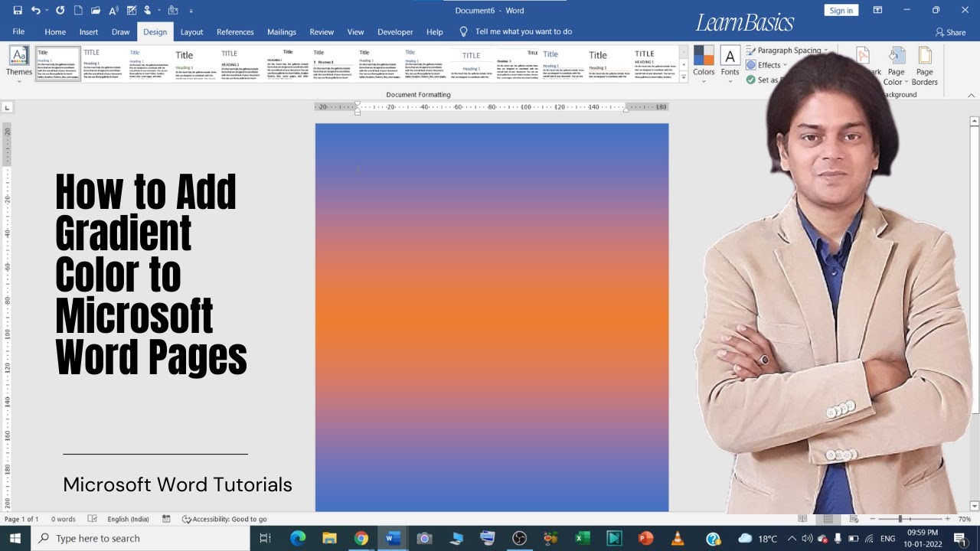Open Page Borders dialog
The image size is (980, 551).
pos(924,66)
